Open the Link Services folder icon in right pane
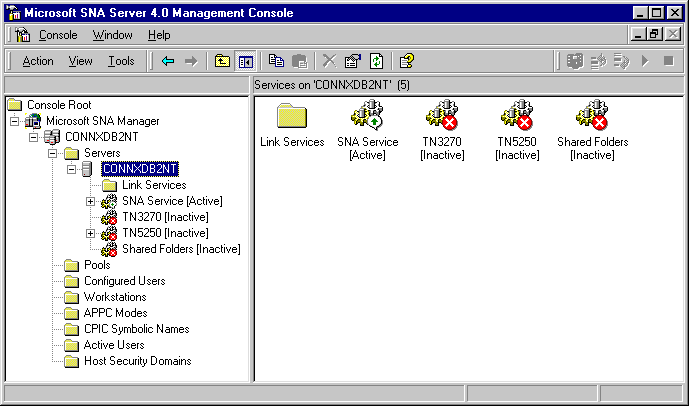 point(291,117)
